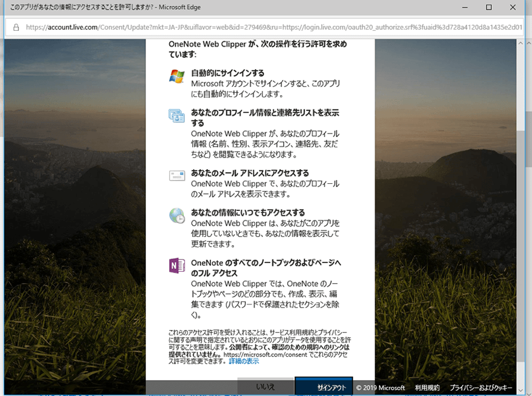The height and width of the screenshot is (396, 532).
Task: Click the clock globe icon for anytime access
Action: [177, 216]
